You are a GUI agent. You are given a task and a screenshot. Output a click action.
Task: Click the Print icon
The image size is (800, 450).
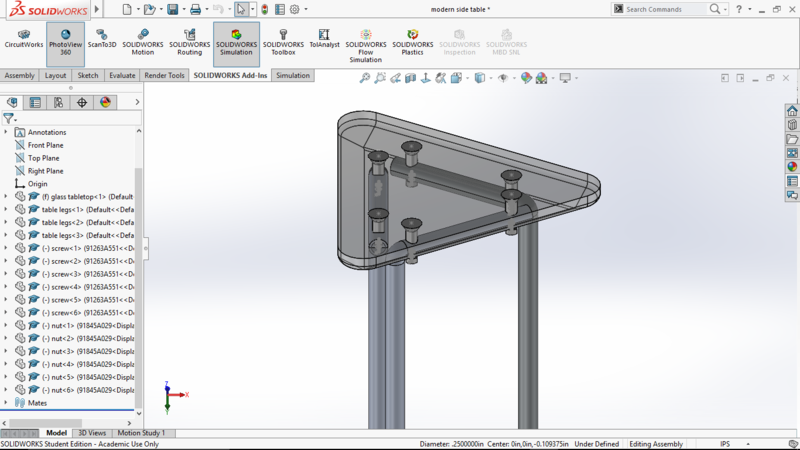[x=195, y=9]
